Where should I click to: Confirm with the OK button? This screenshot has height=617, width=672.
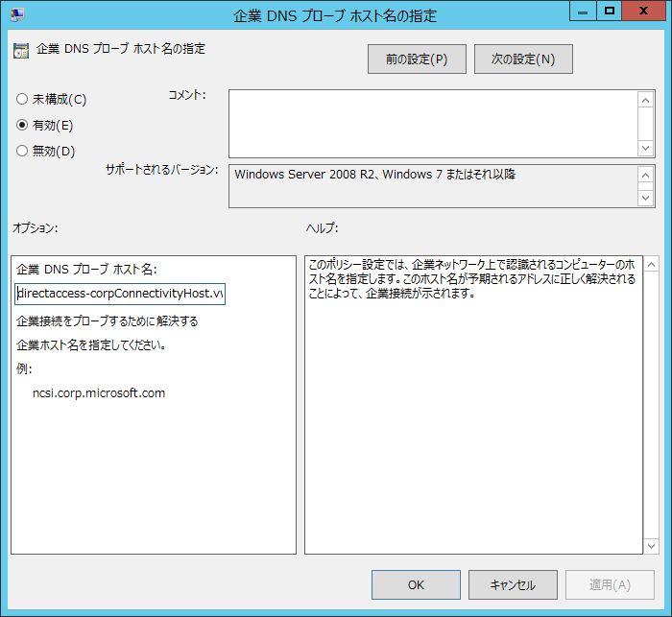point(416,585)
